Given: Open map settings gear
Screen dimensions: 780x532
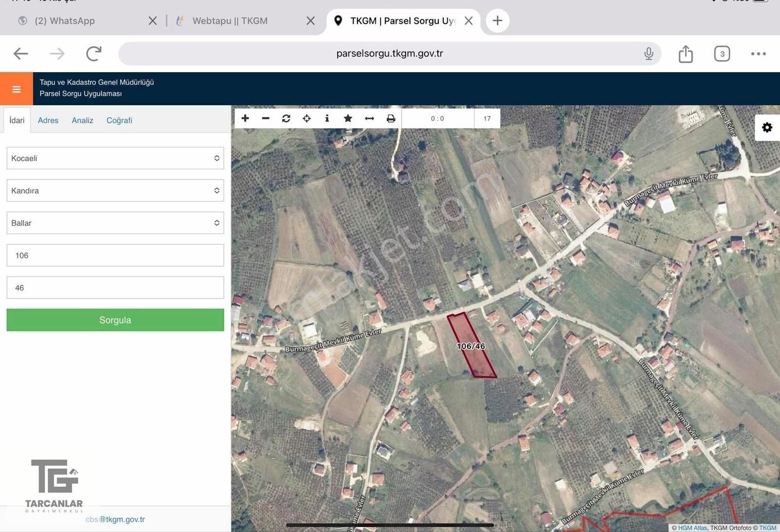Looking at the screenshot, I should click(767, 128).
